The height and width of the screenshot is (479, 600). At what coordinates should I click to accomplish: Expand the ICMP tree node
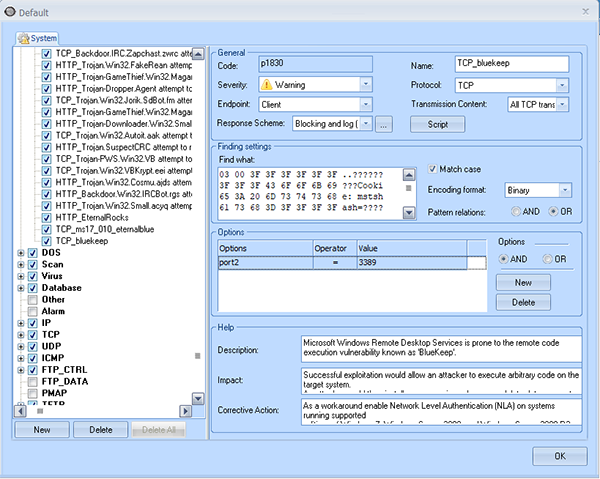21,358
